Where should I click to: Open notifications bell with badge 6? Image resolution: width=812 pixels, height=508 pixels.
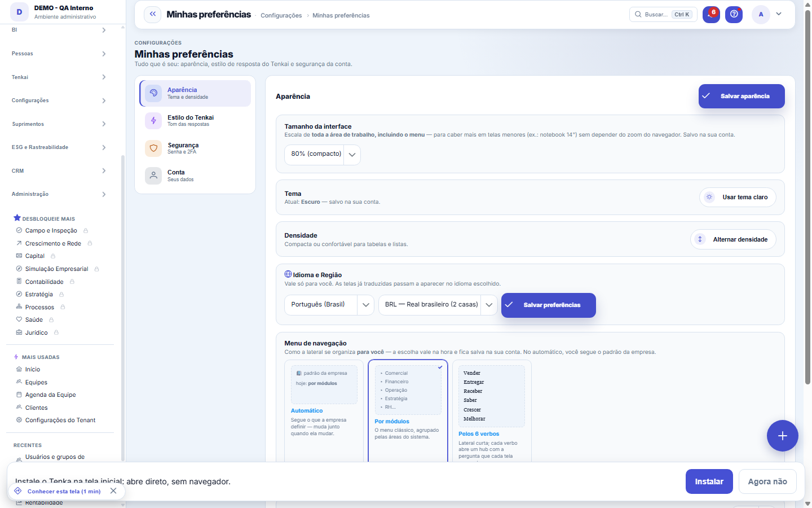pyautogui.click(x=711, y=15)
